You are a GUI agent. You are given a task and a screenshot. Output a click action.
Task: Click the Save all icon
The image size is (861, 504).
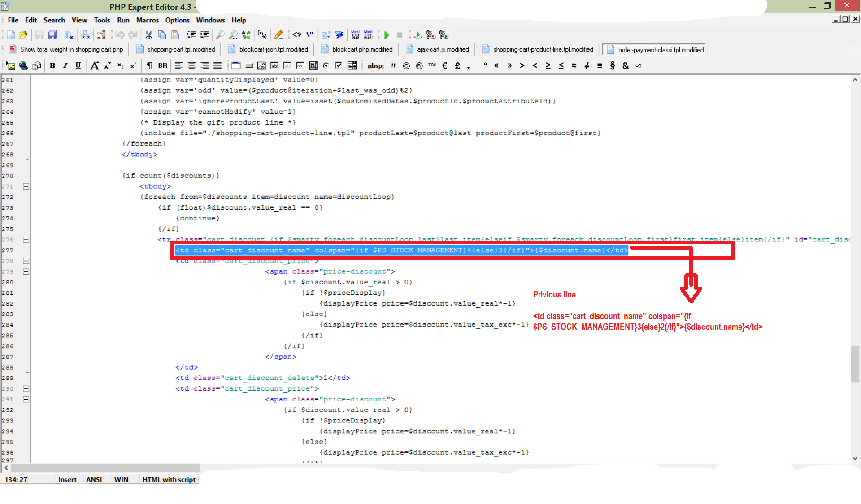[52, 35]
